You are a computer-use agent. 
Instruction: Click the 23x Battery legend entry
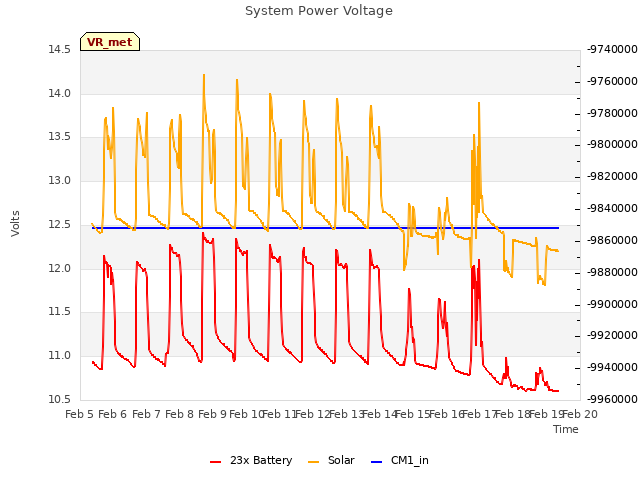click(x=251, y=460)
